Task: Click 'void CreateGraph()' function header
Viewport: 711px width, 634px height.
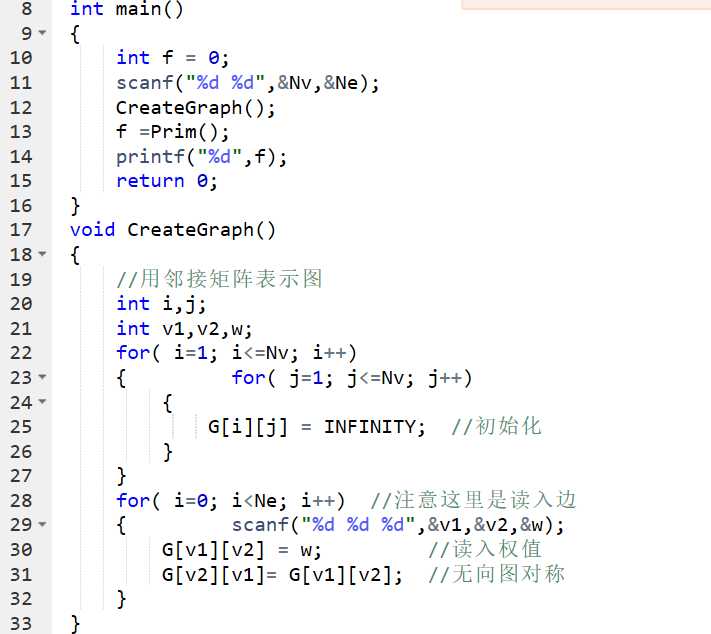Action: 173,229
